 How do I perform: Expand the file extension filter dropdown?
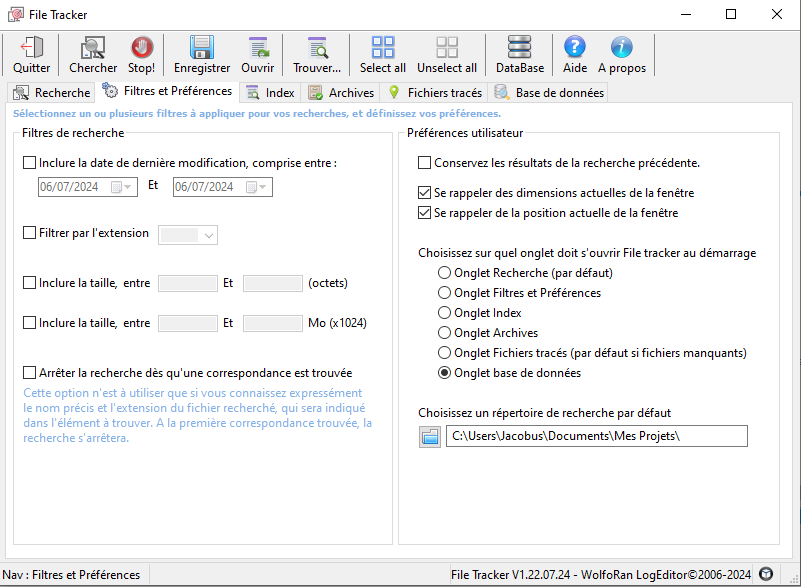click(209, 235)
